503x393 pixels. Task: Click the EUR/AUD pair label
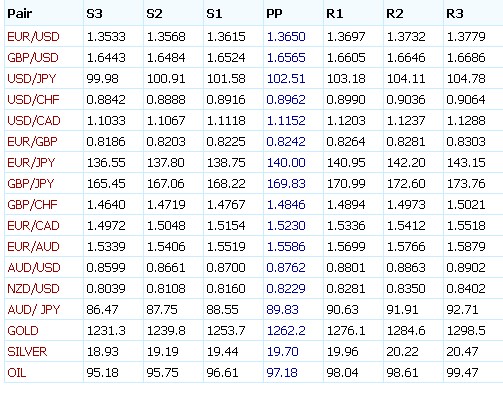point(33,247)
